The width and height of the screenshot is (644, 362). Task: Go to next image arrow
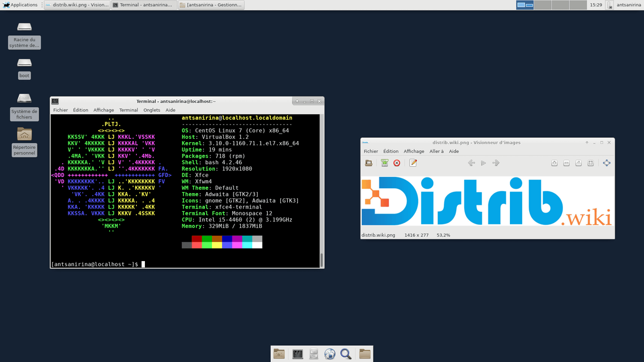pos(496,163)
